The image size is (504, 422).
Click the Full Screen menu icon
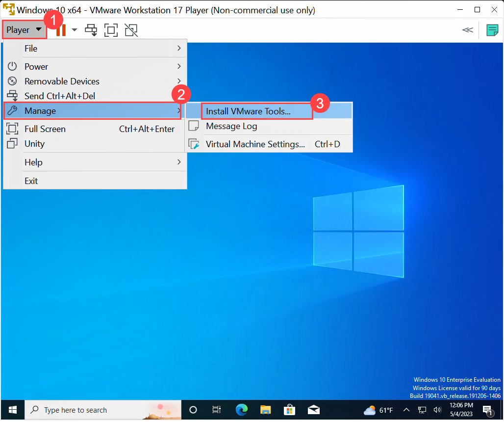pos(12,129)
